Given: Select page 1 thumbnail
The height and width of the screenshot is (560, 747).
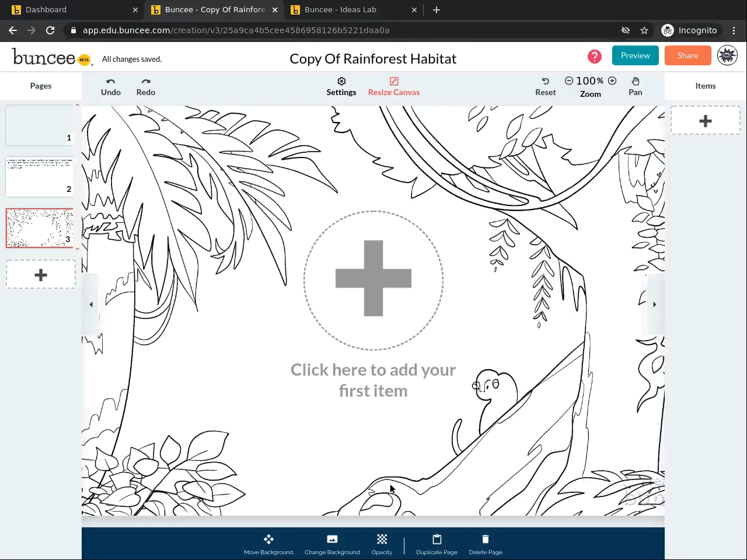Looking at the screenshot, I should click(40, 125).
